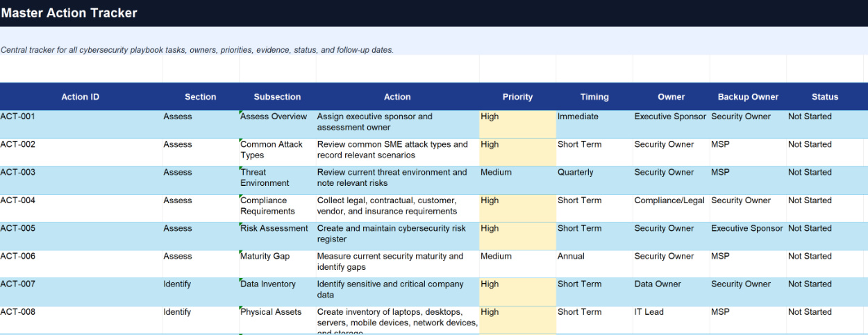Select the Annual timing cell

594,264
